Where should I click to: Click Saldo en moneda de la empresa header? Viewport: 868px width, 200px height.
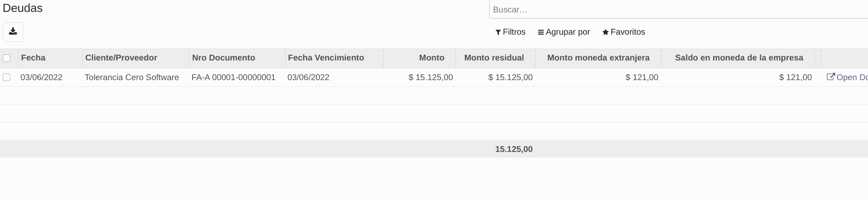pos(739,58)
